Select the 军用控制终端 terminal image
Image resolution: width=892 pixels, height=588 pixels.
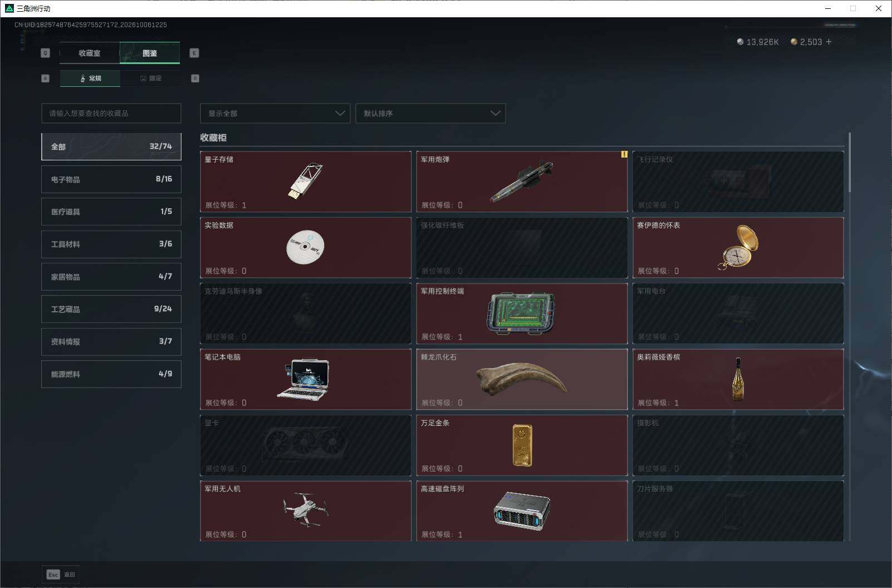point(521,313)
